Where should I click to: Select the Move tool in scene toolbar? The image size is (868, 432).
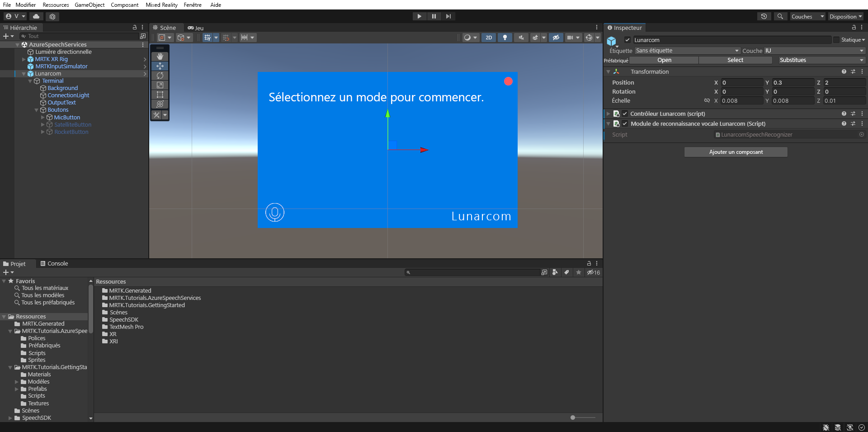(x=160, y=66)
